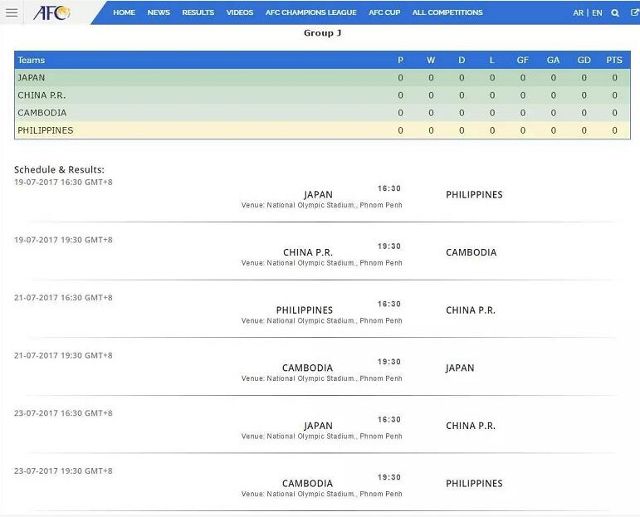Click the 16:30 kickoff time of Japan vs Philippines

tap(389, 189)
